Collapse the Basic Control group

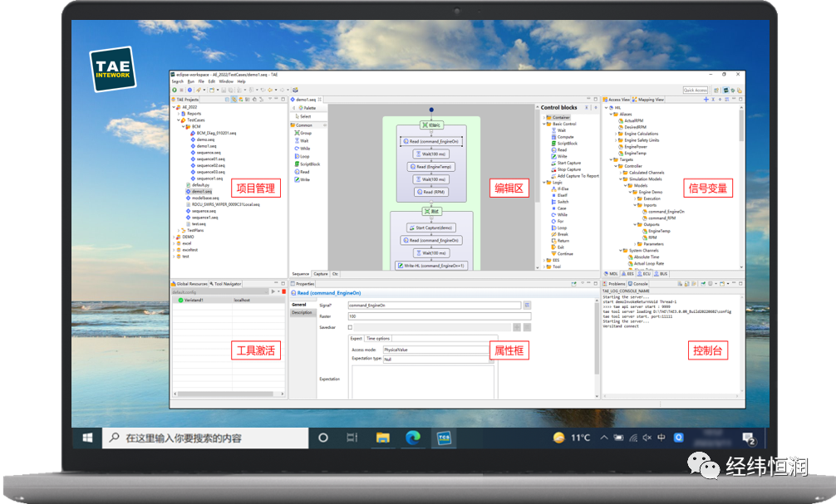tap(543, 124)
